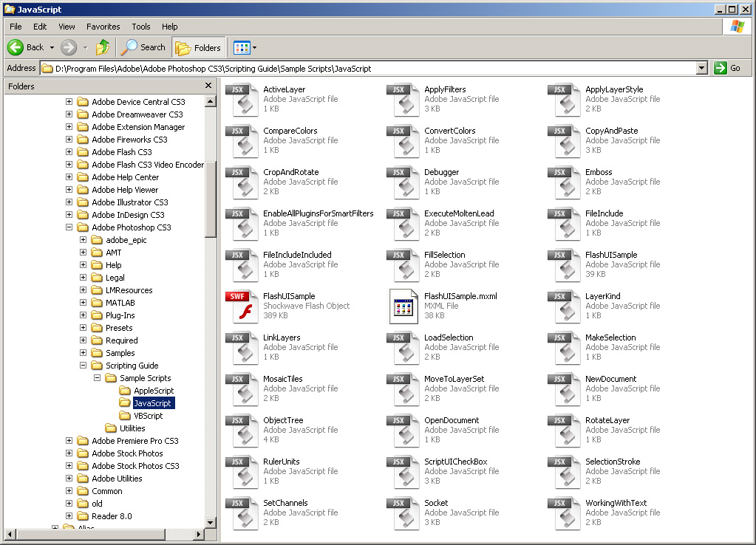Expand the Plug-Ins folder node
Screen dimensions: 756x545
tap(83, 315)
